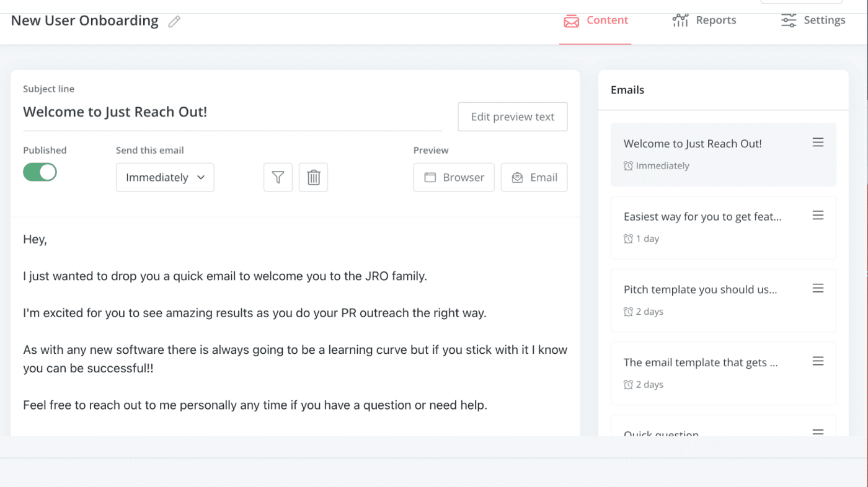
Task: Click hamburger icon on Easiest way email
Action: [818, 215]
